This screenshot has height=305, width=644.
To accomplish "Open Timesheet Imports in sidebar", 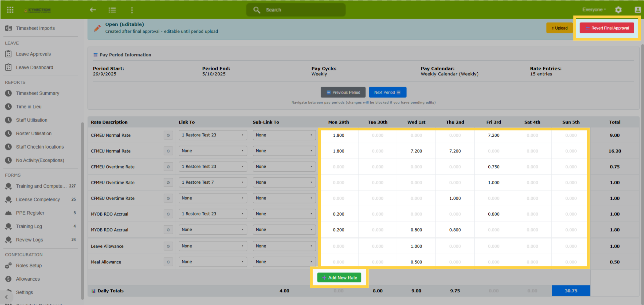I will [35, 28].
